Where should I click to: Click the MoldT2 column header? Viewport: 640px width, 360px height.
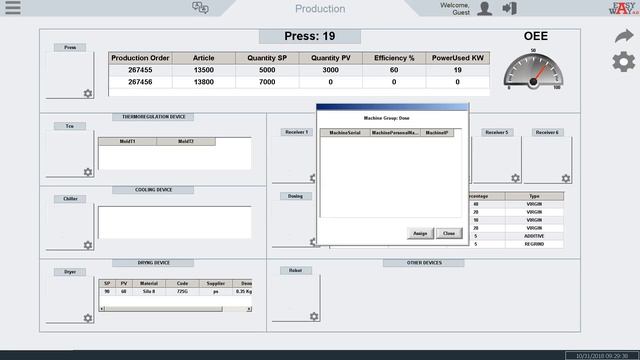pyautogui.click(x=186, y=142)
